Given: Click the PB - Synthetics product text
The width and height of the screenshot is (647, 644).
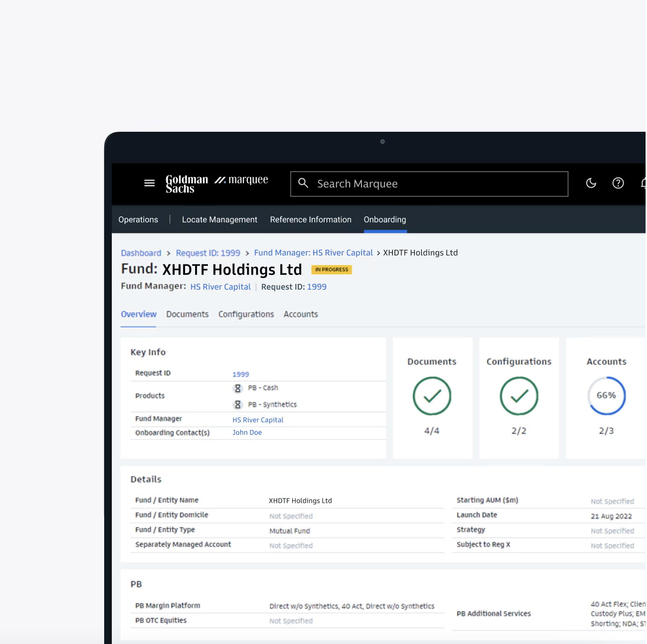Looking at the screenshot, I should tap(272, 405).
